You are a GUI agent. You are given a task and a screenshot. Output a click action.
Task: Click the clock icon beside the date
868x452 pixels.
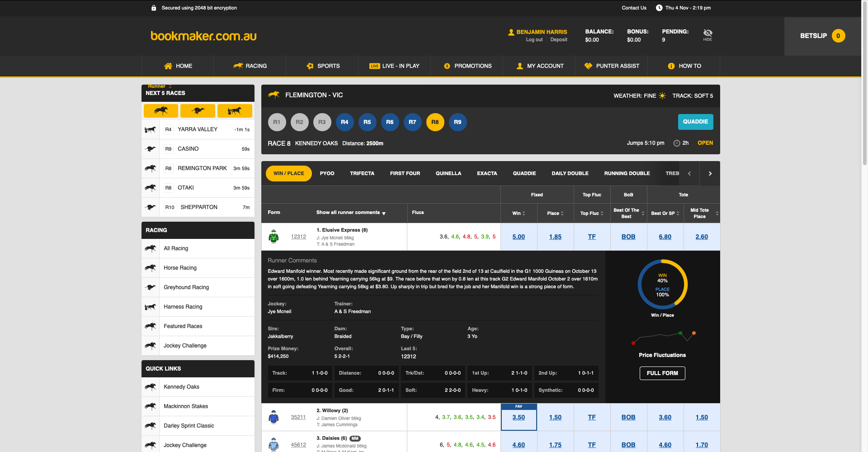pos(659,8)
